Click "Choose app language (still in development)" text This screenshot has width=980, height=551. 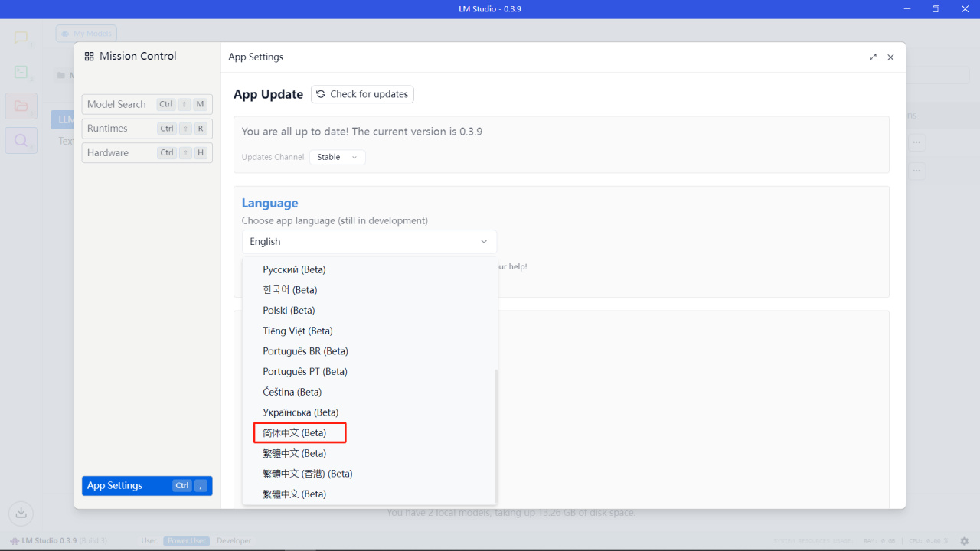tap(335, 220)
